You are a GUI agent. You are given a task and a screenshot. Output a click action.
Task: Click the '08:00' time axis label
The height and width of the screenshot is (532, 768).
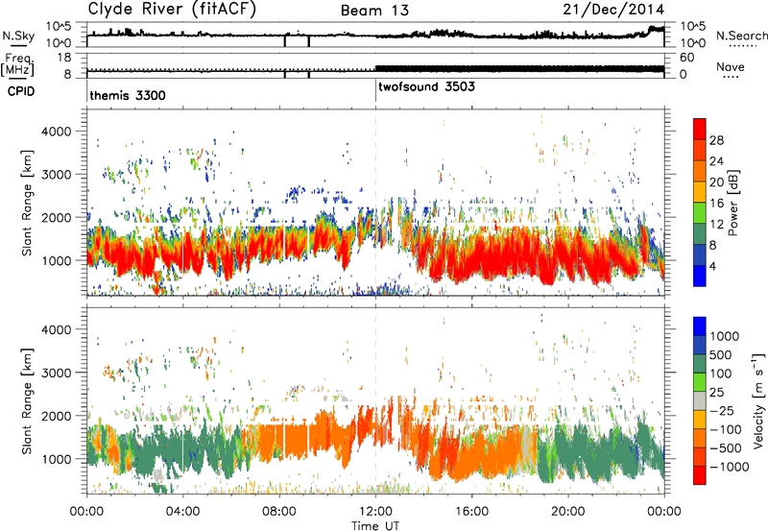click(279, 512)
